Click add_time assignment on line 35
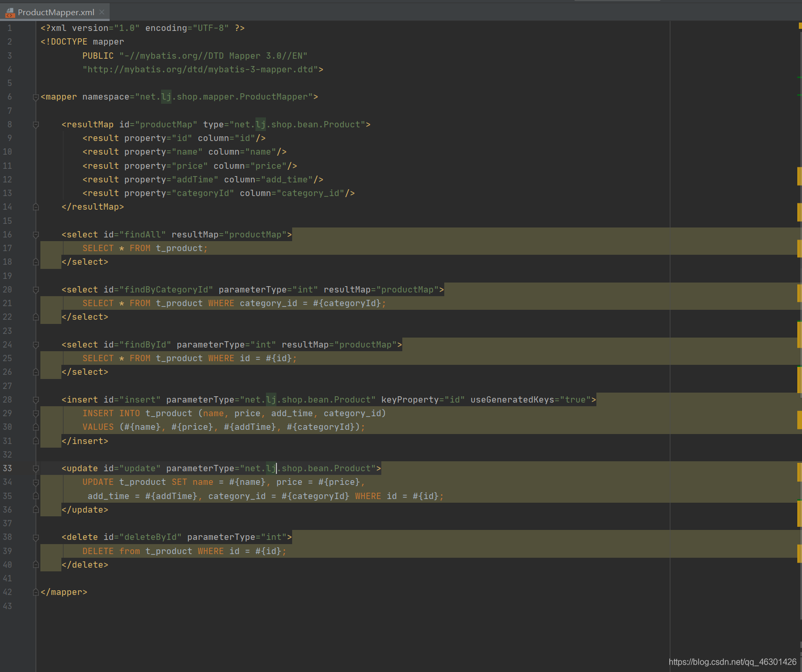The image size is (802, 672). click(143, 496)
